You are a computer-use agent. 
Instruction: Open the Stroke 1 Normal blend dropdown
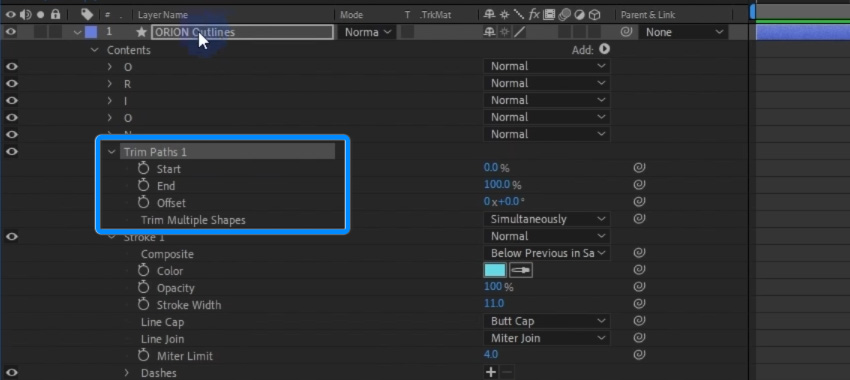point(547,236)
